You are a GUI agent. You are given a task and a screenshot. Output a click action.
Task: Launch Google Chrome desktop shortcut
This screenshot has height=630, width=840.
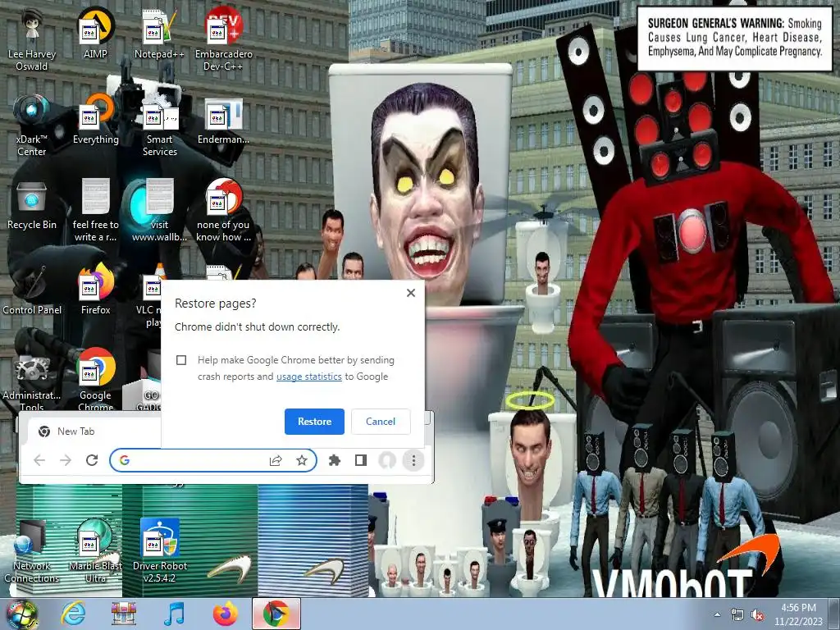[95, 381]
